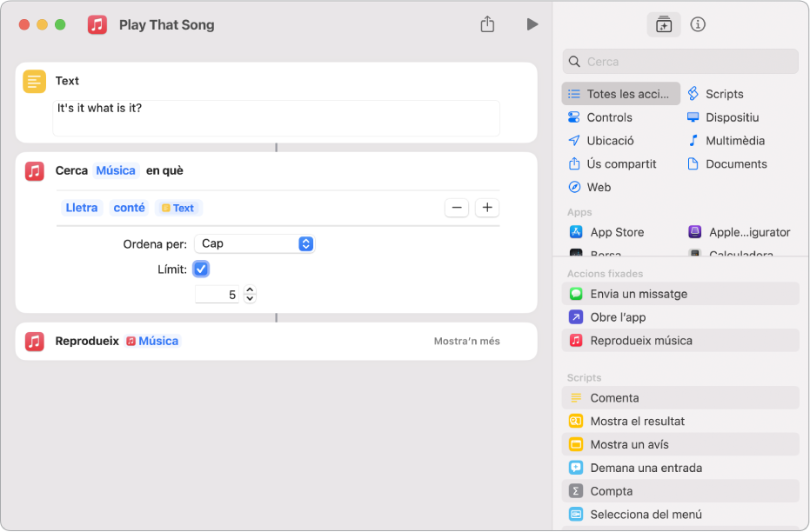The width and height of the screenshot is (810, 532).
Task: Open the Ordena per dropdown
Action: coord(255,243)
